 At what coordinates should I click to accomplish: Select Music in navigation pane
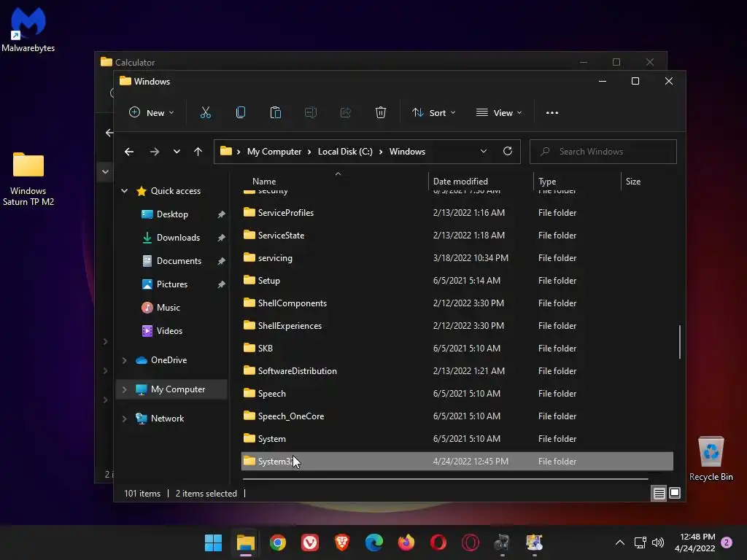[x=169, y=308]
